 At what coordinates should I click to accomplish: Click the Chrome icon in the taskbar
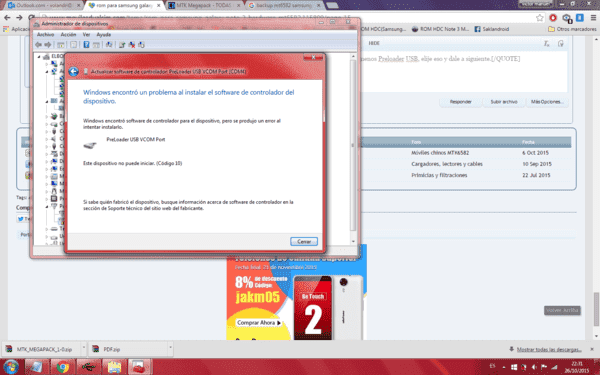[x=63, y=367]
